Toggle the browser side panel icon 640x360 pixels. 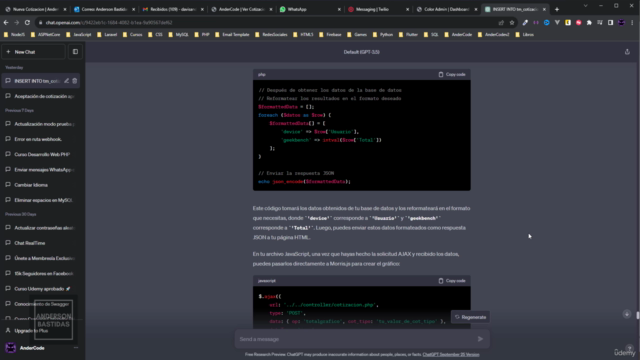[610, 22]
